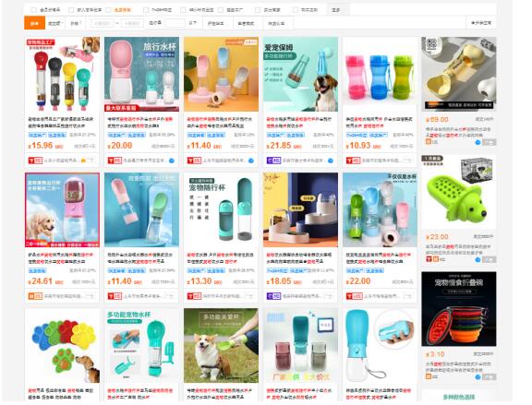Click the minimum price input field
This screenshot has height=405, width=532.
tap(103, 23)
